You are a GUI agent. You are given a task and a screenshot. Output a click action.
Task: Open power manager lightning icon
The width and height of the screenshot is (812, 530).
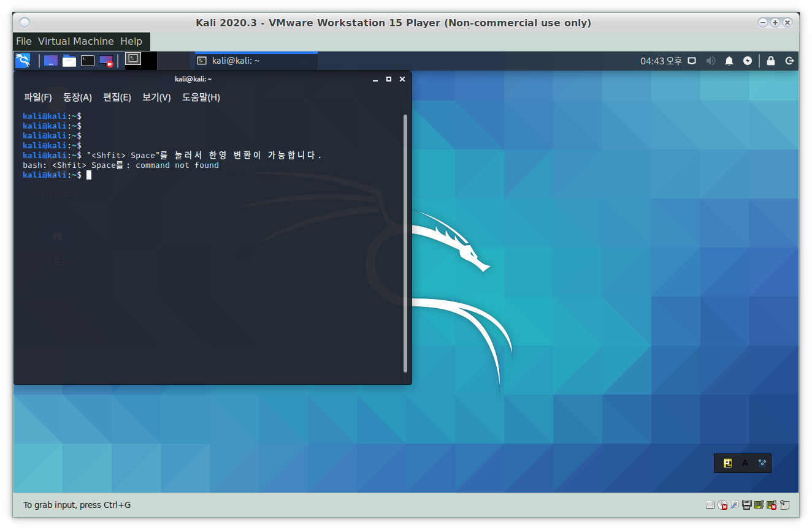coord(748,61)
